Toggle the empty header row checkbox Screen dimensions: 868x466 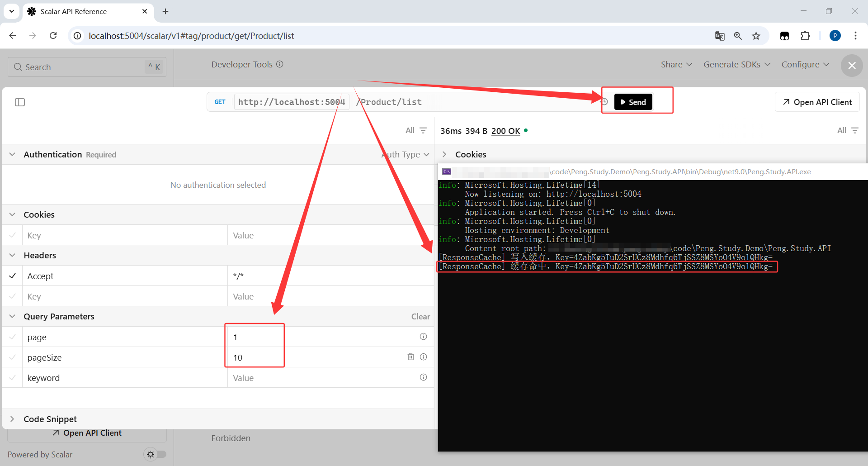coord(12,296)
